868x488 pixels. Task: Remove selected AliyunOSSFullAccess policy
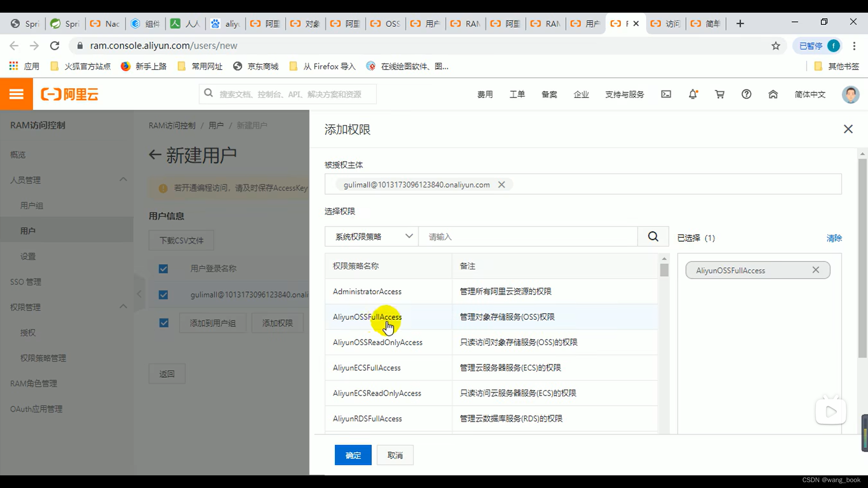tap(816, 270)
